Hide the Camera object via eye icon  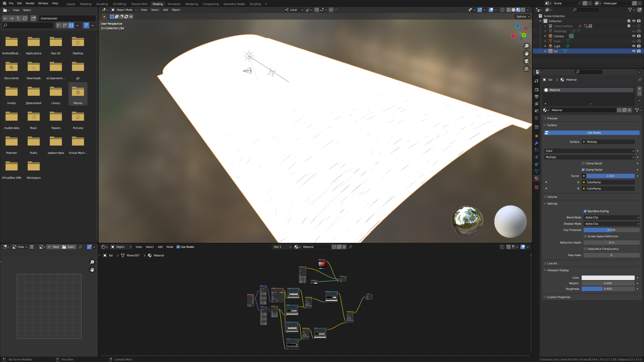[x=634, y=36]
